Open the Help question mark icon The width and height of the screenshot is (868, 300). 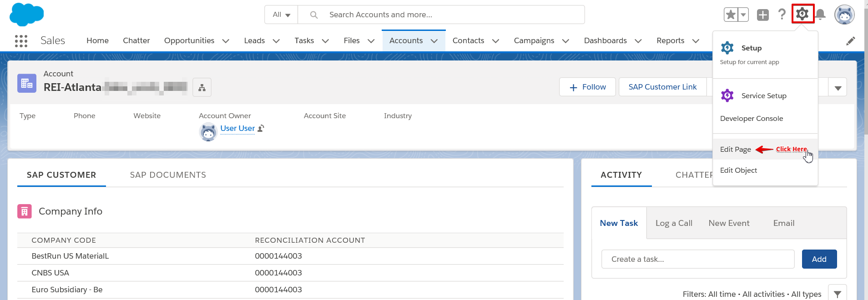click(782, 15)
